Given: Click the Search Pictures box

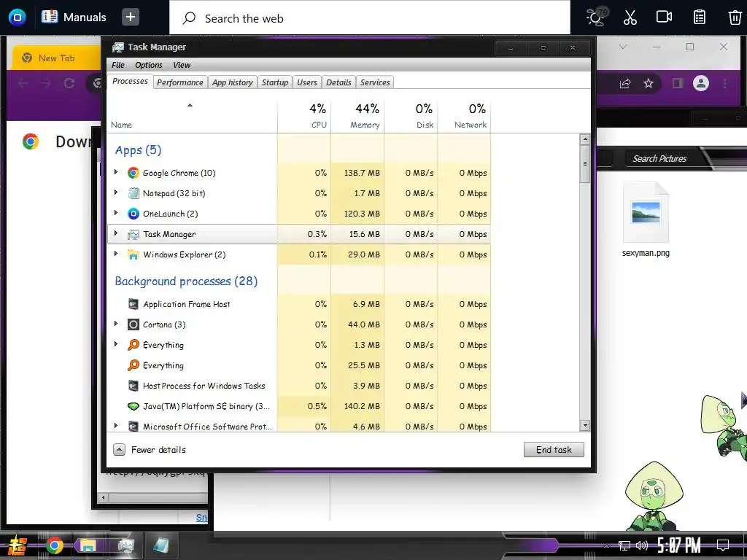Looking at the screenshot, I should click(659, 158).
